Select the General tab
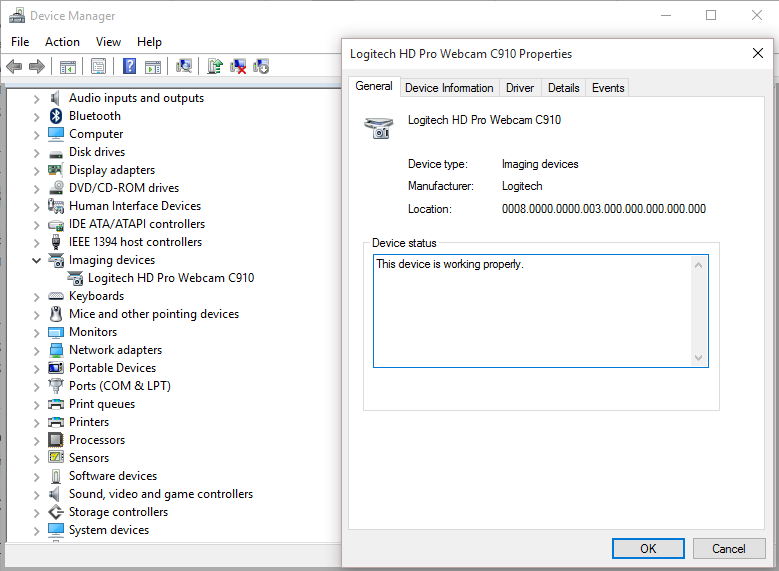779x571 pixels. (x=374, y=86)
